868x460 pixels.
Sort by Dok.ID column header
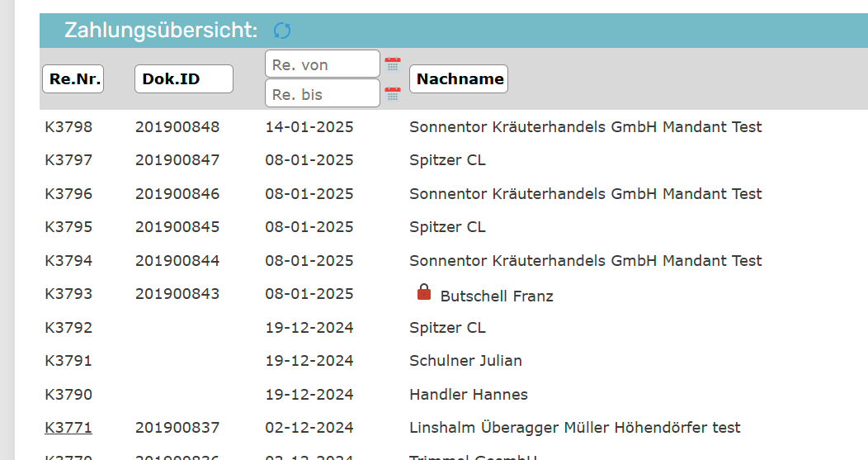183,79
